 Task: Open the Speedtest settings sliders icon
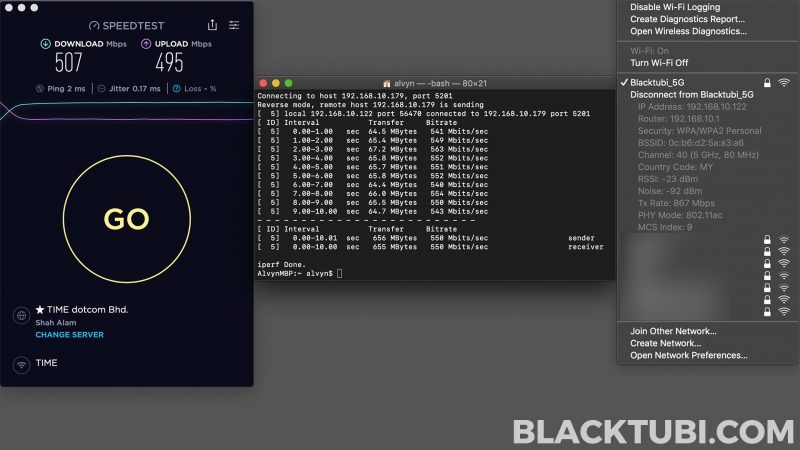pos(234,25)
